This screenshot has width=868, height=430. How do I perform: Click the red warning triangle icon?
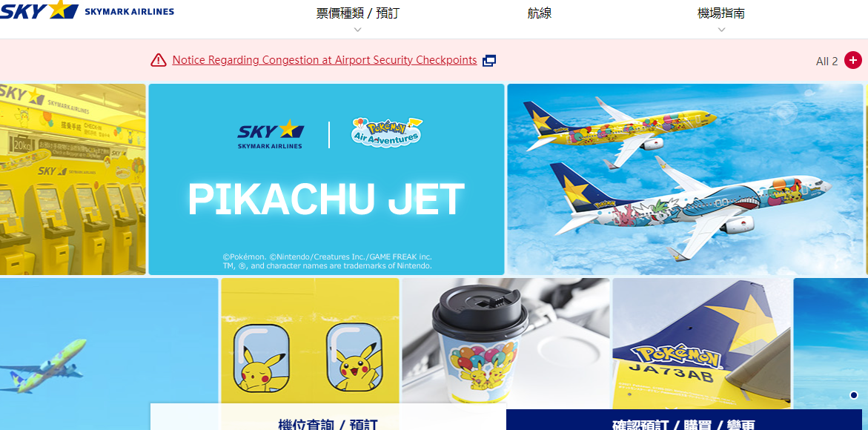pyautogui.click(x=159, y=60)
